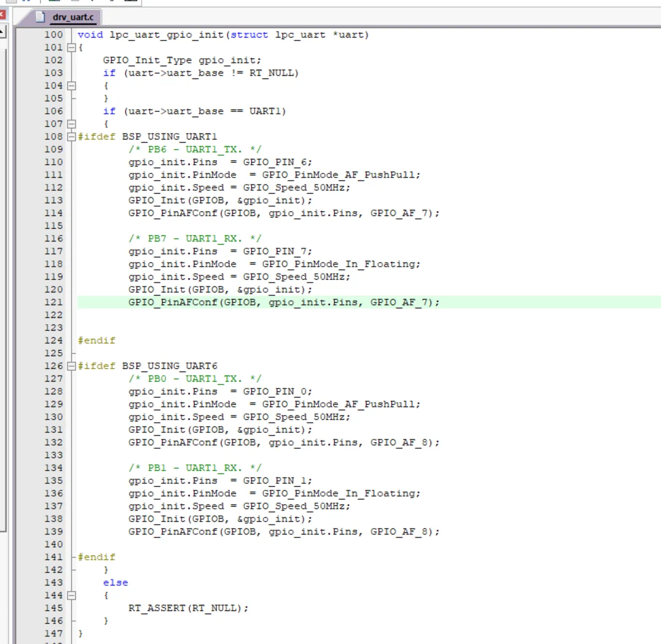Click the PB1 - UART1_RX comment
The image size is (661, 644).
[195, 468]
